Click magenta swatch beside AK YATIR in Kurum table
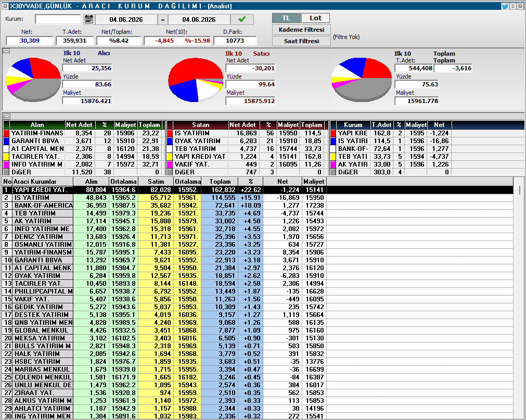Viewport: 526px width, 420px height. point(333,164)
